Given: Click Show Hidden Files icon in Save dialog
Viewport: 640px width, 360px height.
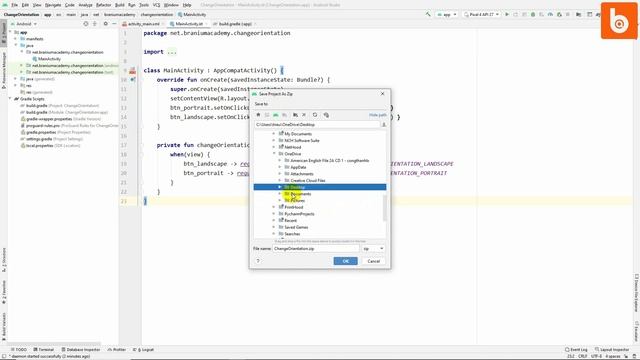Looking at the screenshot, I should click(x=326, y=115).
